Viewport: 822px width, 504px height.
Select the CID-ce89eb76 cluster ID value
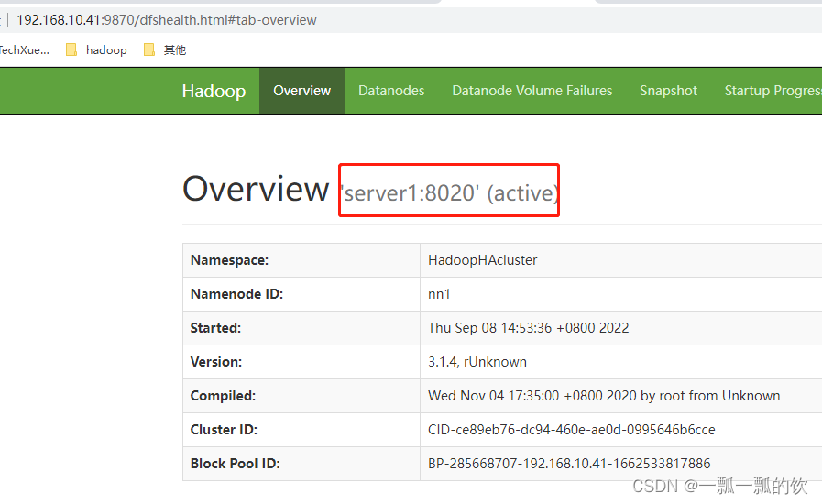pos(572,430)
